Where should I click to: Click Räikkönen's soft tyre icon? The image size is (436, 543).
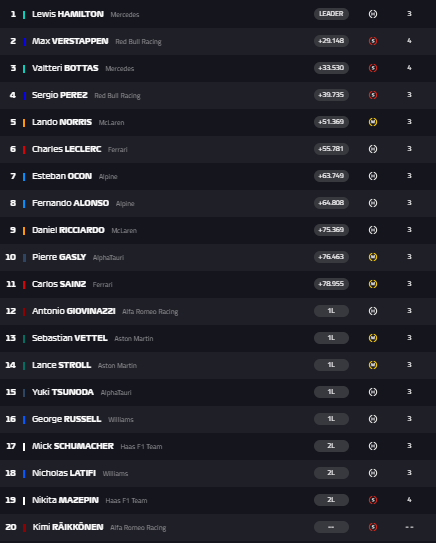(x=373, y=527)
